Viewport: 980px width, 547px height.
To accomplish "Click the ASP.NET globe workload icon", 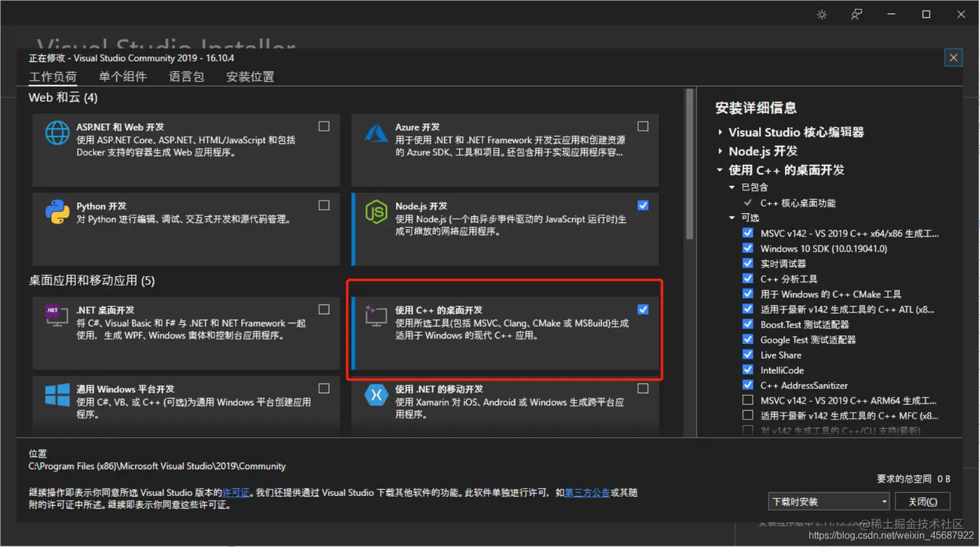I will pos(57,133).
